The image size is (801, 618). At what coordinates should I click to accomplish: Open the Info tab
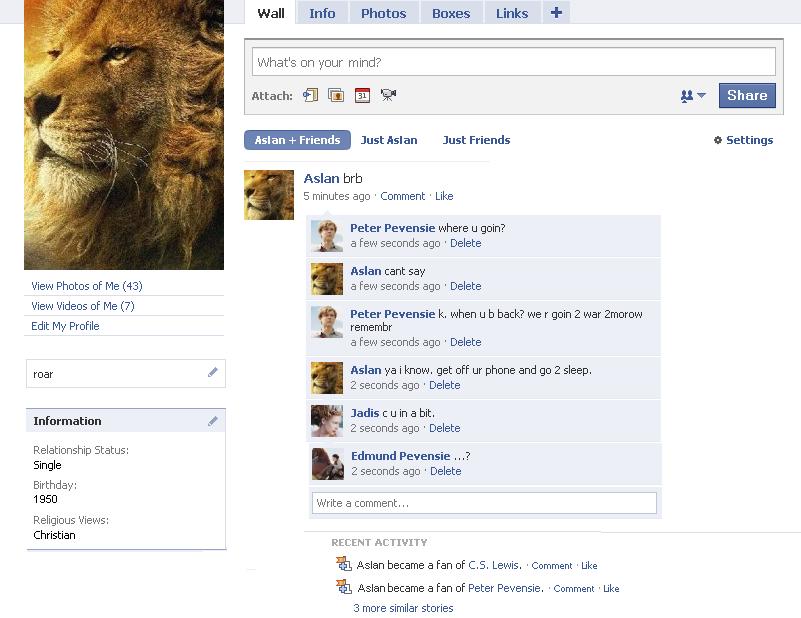pos(322,13)
